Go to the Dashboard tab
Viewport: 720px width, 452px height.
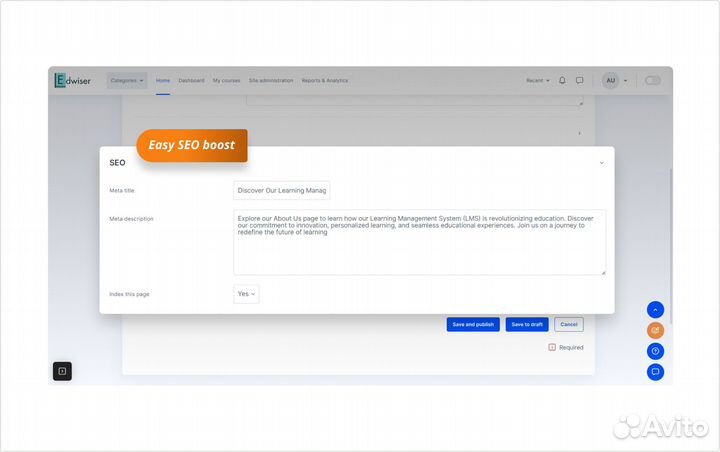(x=191, y=80)
